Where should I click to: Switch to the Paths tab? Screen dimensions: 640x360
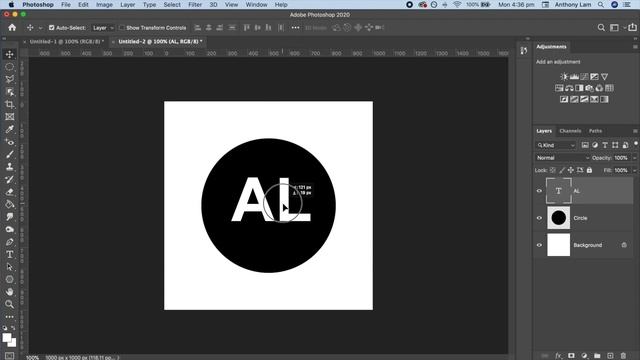(x=595, y=131)
